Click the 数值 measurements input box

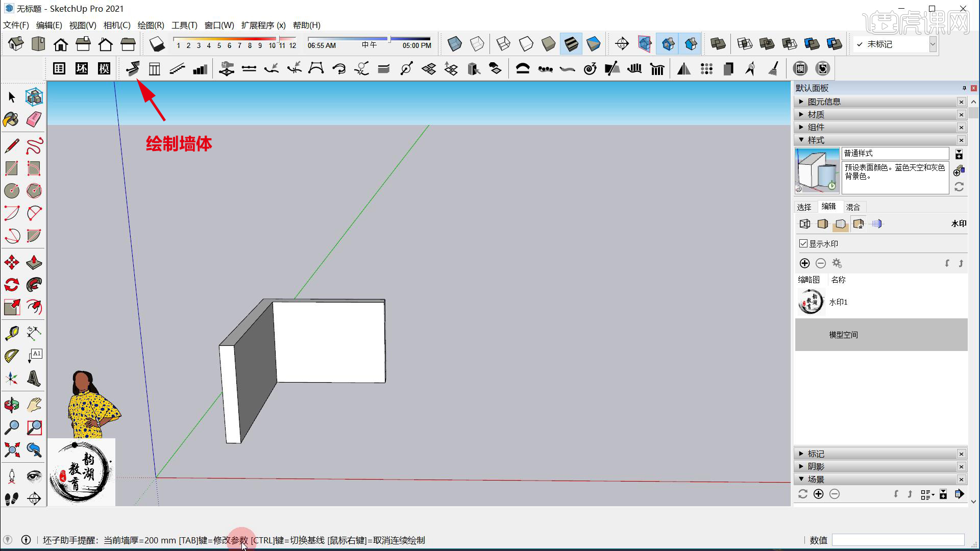(898, 540)
